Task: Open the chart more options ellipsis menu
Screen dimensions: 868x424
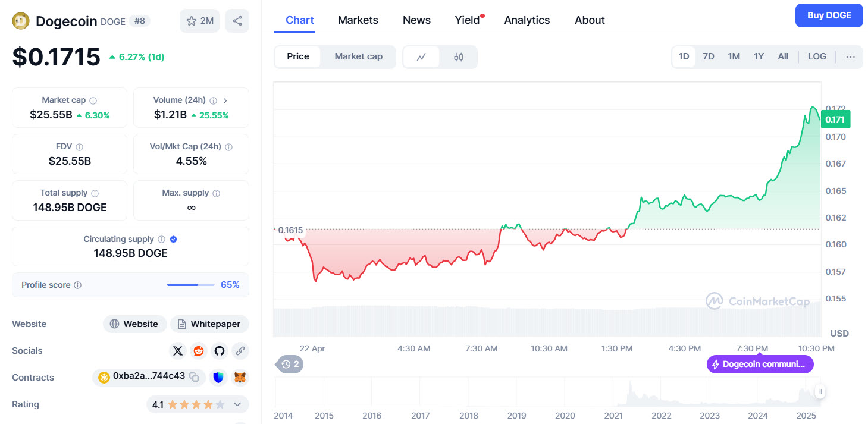Action: [851, 57]
